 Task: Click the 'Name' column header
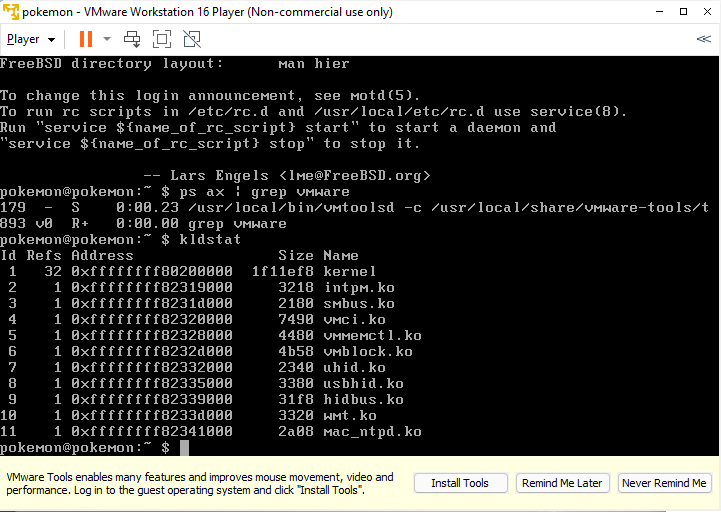[x=341, y=255]
